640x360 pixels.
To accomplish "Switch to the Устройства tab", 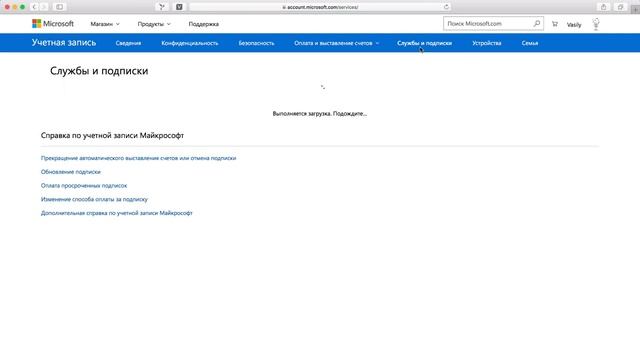I will [x=487, y=43].
